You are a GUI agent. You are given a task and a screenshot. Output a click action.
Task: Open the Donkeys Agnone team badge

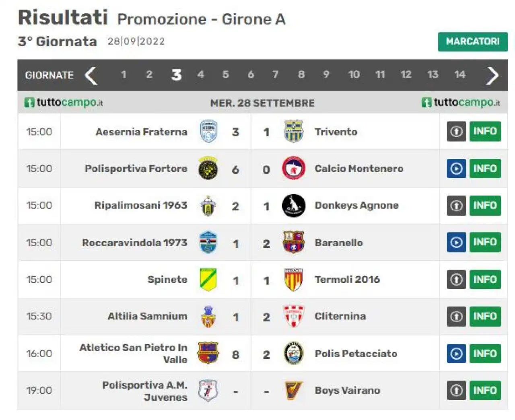[x=294, y=206]
